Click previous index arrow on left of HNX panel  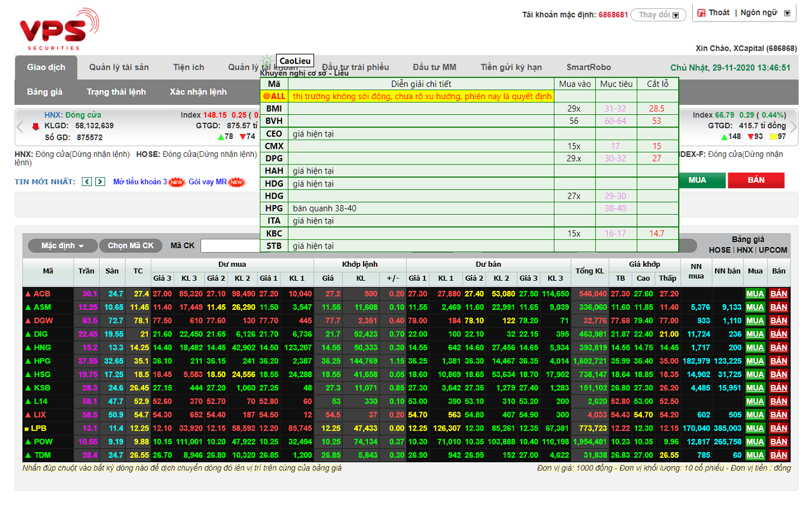[20, 126]
